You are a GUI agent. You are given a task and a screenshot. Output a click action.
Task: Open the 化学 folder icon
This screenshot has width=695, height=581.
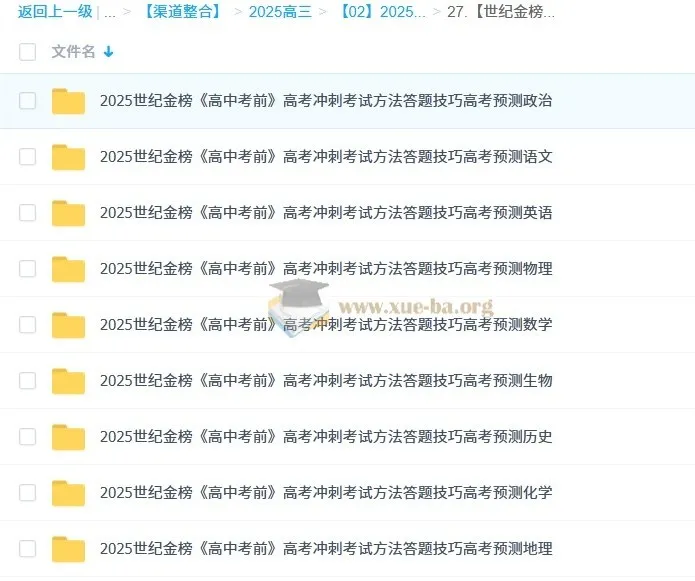coord(68,493)
